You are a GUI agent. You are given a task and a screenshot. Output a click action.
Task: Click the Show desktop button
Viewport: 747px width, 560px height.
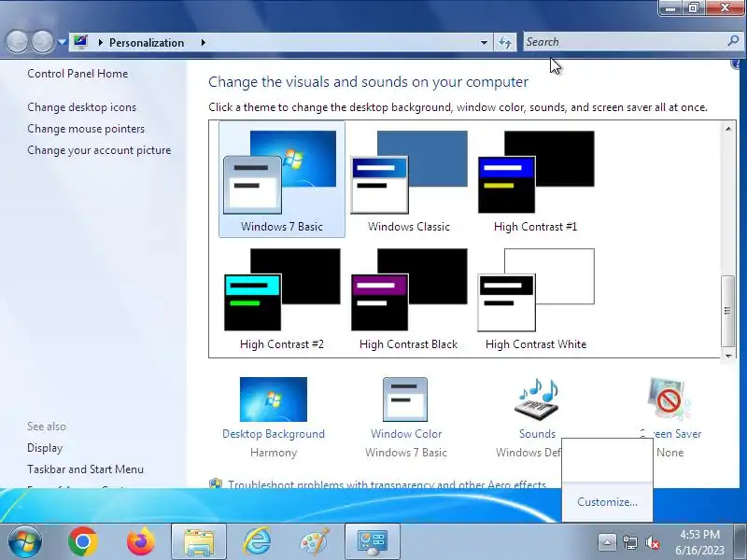(740, 541)
